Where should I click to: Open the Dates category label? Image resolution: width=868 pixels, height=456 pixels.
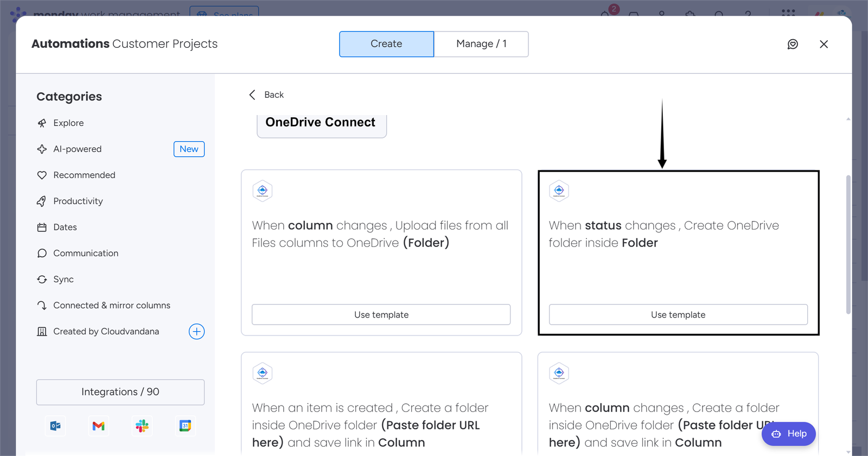[65, 227]
